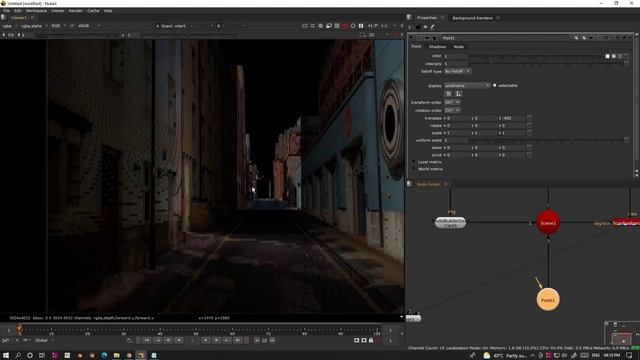Click the pencil edit icon in Properties toolbar

[x=433, y=27]
